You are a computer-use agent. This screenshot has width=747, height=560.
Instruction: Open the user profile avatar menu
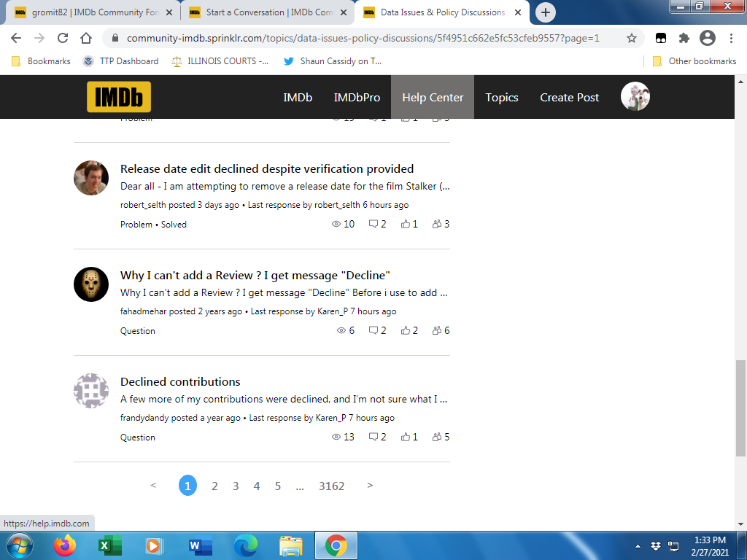coord(635,97)
